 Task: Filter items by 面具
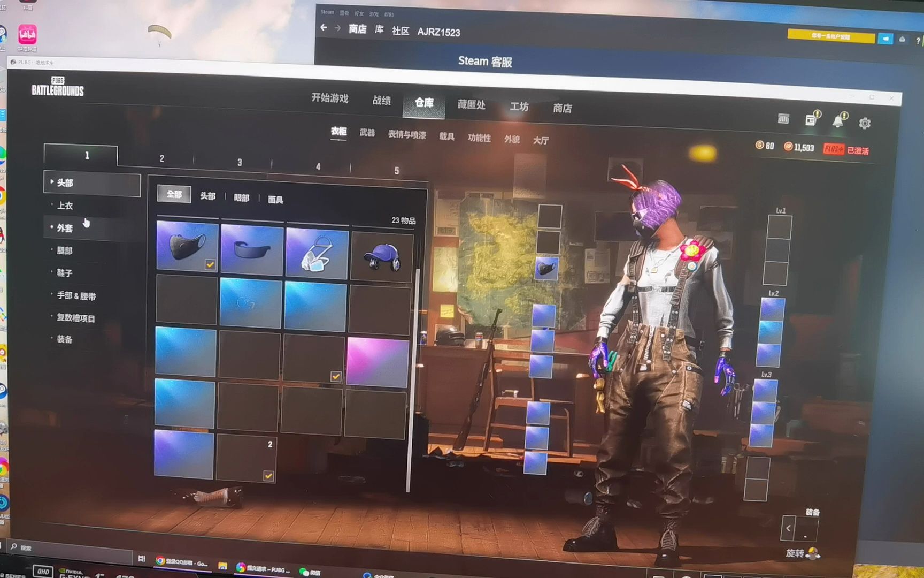point(275,200)
